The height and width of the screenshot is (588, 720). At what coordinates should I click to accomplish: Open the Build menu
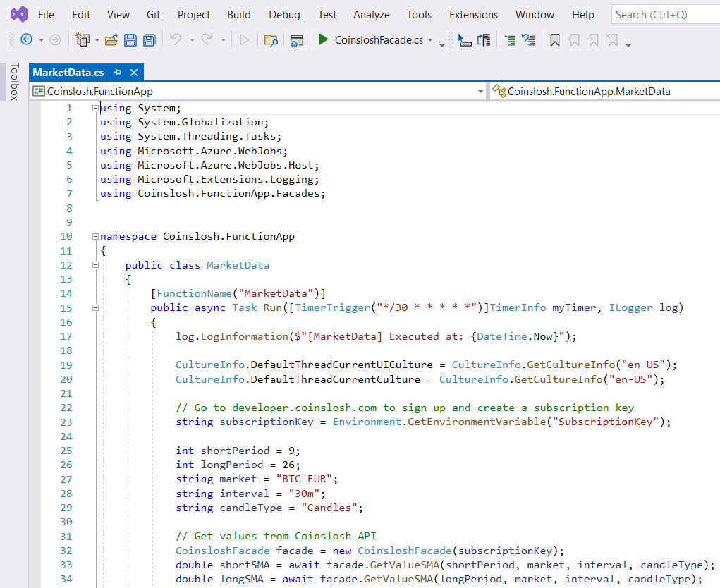(x=239, y=15)
